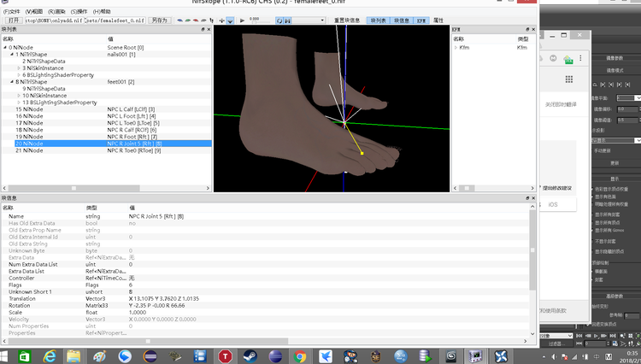Viewport: 641px width, 364px height.
Task: Click the block list horizontal scrollbar
Action: click(106, 188)
